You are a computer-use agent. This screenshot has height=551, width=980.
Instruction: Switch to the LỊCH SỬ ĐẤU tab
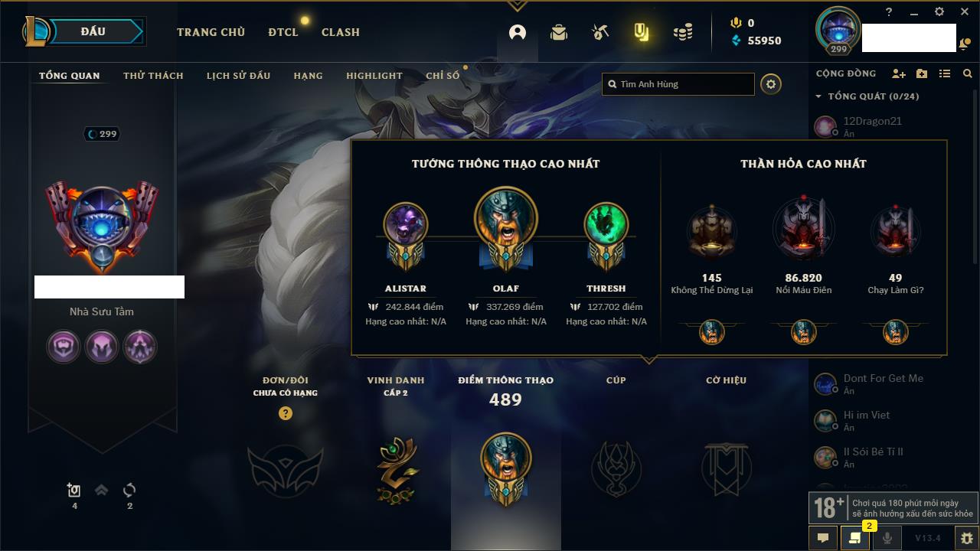click(238, 76)
